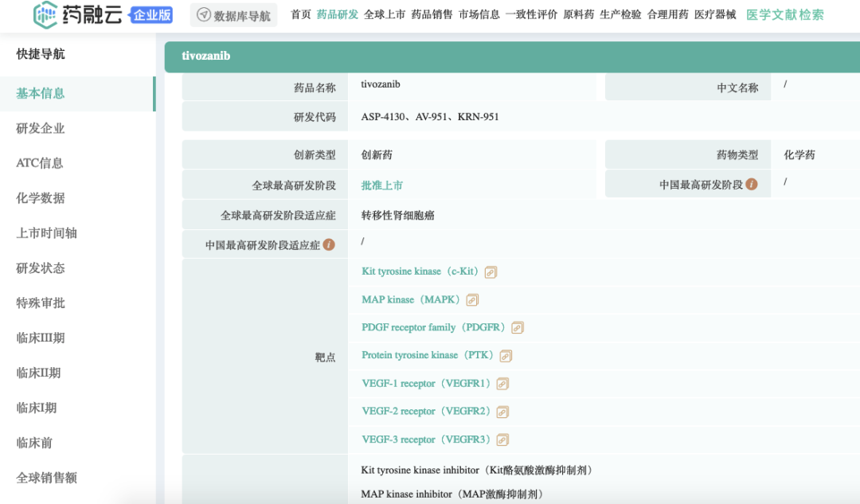Open VEGF-1 receptor (VEGFR1) link
Screen dimensions: 860x504
coord(425,383)
